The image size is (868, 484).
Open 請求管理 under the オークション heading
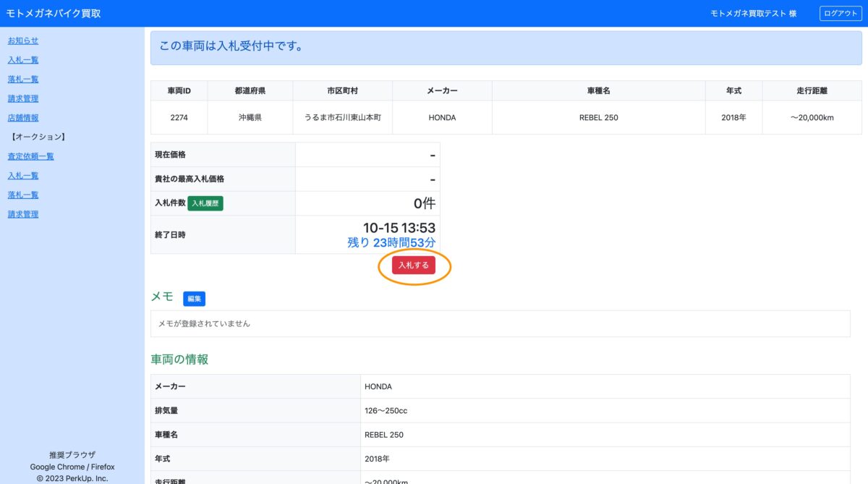(x=23, y=214)
